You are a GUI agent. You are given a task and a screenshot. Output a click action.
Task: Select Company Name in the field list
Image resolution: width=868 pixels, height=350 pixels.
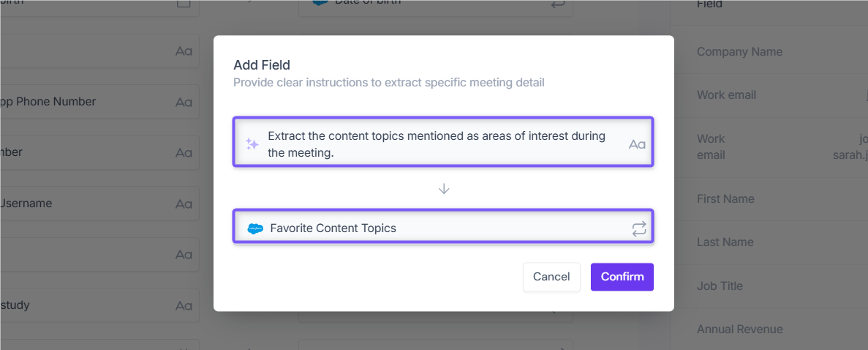click(x=739, y=51)
